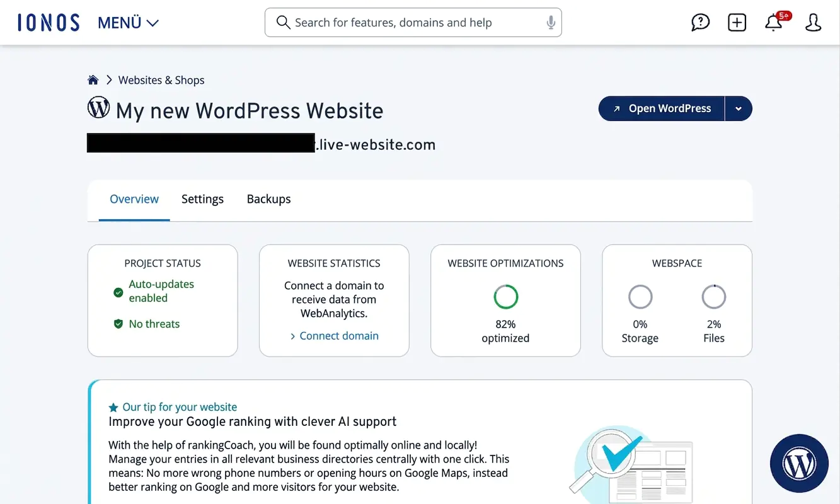Click the 82% optimized progress ring
This screenshot has width=840, height=504.
click(505, 297)
